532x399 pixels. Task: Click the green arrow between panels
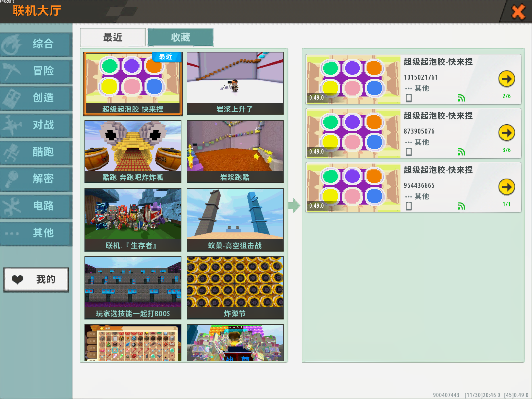pos(294,205)
